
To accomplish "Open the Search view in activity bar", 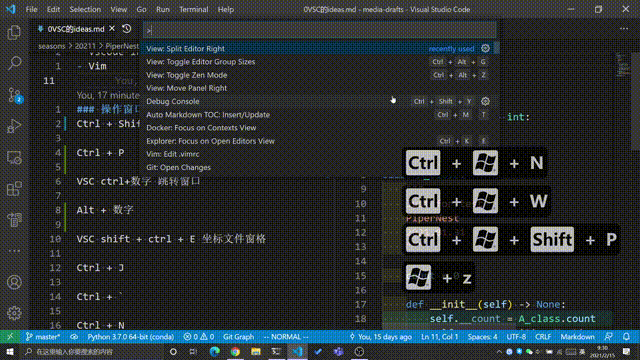I will [14, 63].
